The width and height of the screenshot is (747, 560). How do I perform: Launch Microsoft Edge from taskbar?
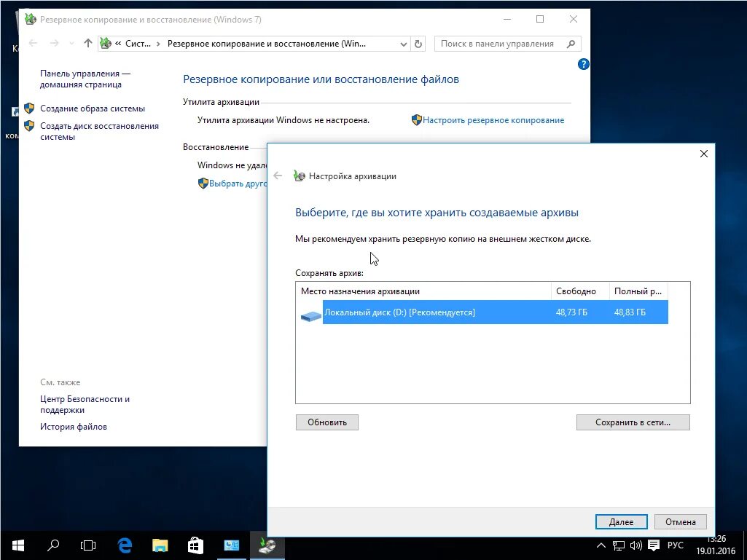(x=125, y=545)
